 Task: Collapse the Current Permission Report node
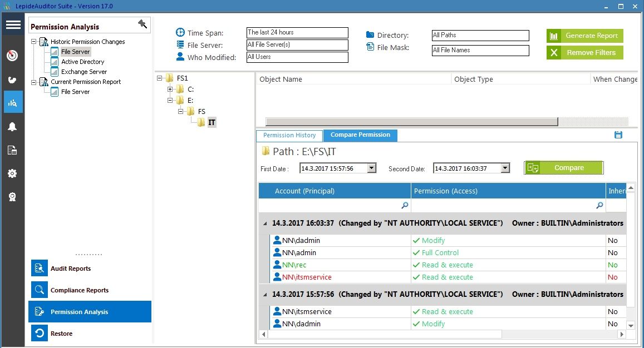[x=34, y=82]
